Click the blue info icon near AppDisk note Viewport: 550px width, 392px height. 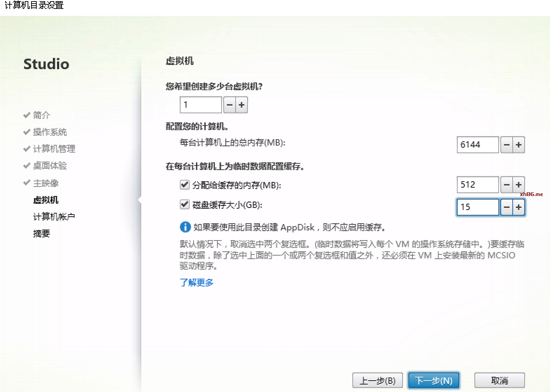pos(185,227)
